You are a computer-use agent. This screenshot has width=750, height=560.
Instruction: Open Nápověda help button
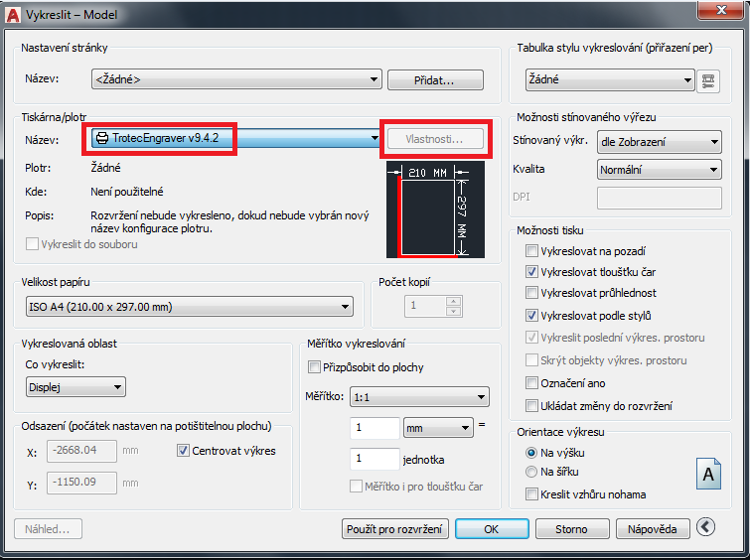click(x=652, y=529)
